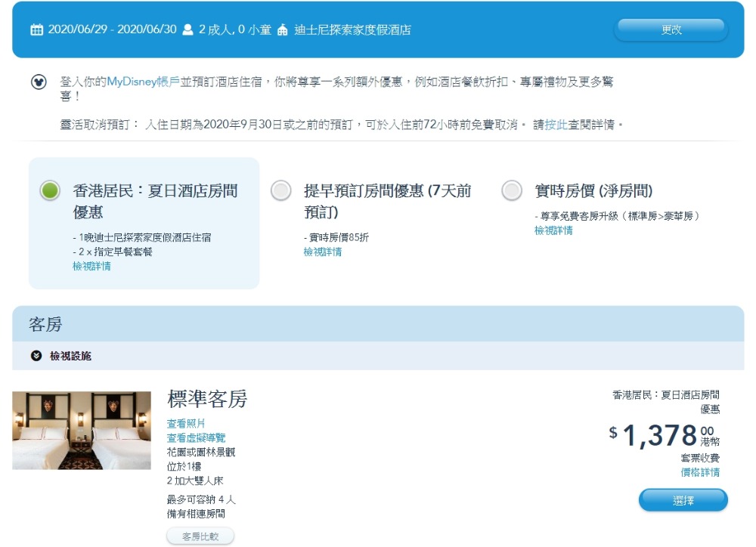Image resolution: width=756 pixels, height=547 pixels.
Task: Select 香港居民：夏日酒店房間優惠 radio button
Action: pos(50,190)
